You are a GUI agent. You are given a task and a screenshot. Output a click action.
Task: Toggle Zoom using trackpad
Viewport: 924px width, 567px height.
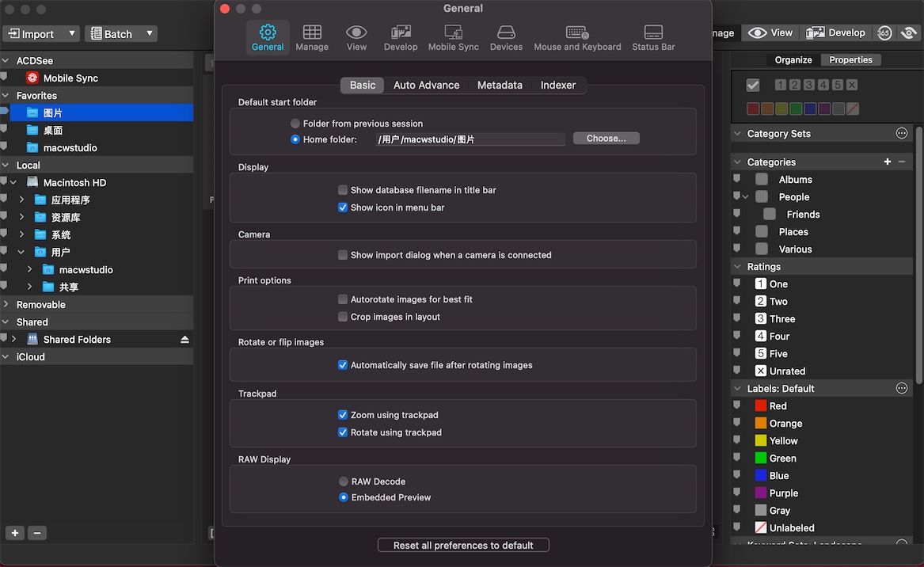pos(342,415)
